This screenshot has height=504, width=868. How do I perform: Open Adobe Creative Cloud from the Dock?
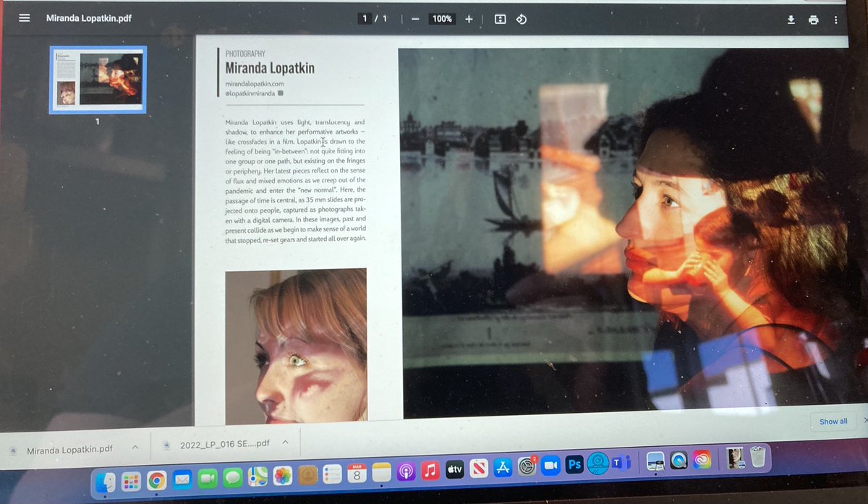[x=702, y=459]
